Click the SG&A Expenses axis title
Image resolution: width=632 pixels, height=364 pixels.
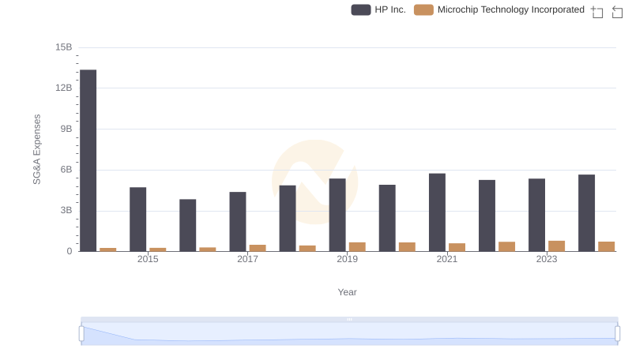[36, 149]
